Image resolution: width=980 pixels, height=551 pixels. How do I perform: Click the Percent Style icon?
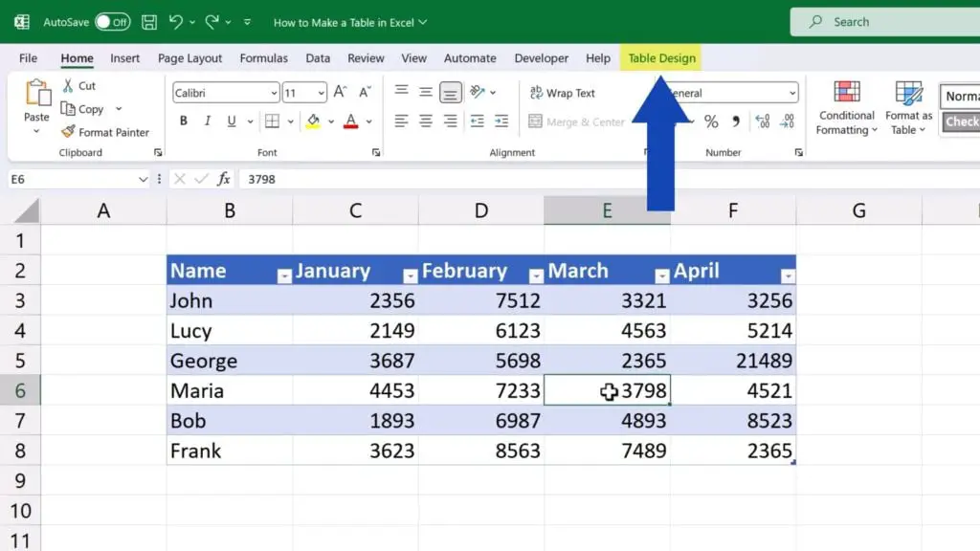click(711, 121)
